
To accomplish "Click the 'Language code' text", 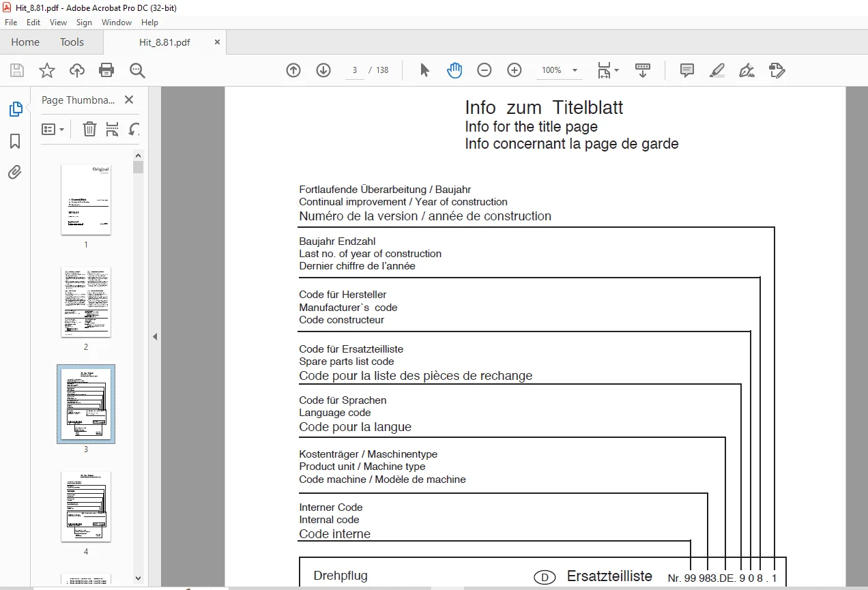I will click(335, 413).
